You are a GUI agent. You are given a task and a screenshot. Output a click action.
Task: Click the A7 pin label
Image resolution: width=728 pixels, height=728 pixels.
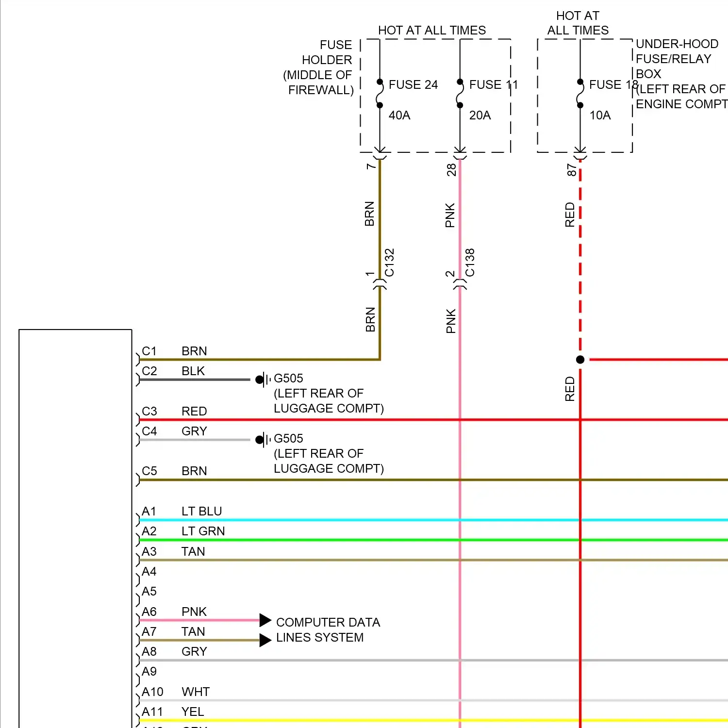pyautogui.click(x=149, y=631)
